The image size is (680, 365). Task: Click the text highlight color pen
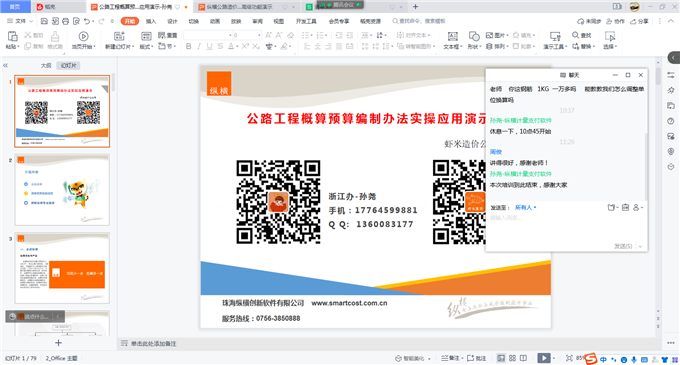pyautogui.click(x=284, y=46)
